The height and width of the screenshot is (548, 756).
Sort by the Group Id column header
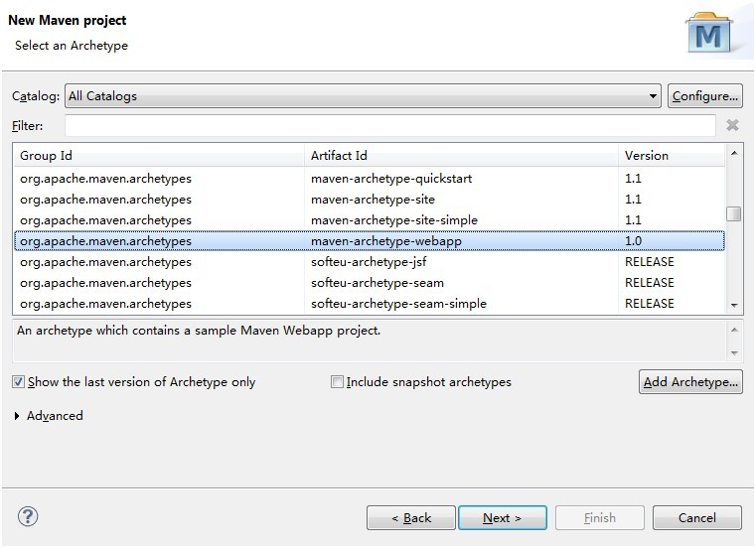(159, 156)
